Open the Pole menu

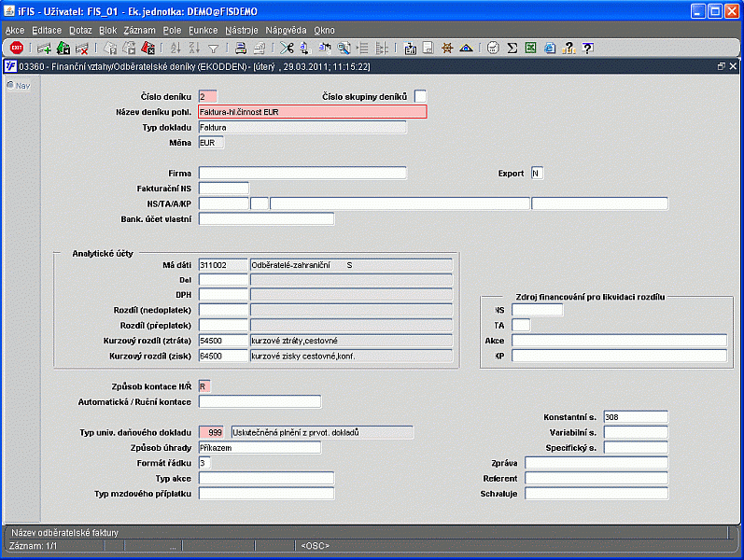(172, 31)
